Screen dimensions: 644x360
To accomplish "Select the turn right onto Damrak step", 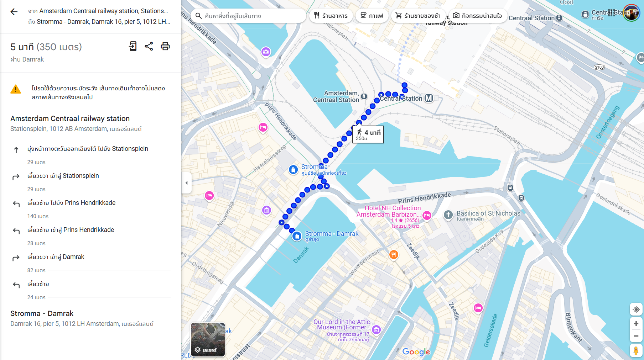I will (x=56, y=257).
